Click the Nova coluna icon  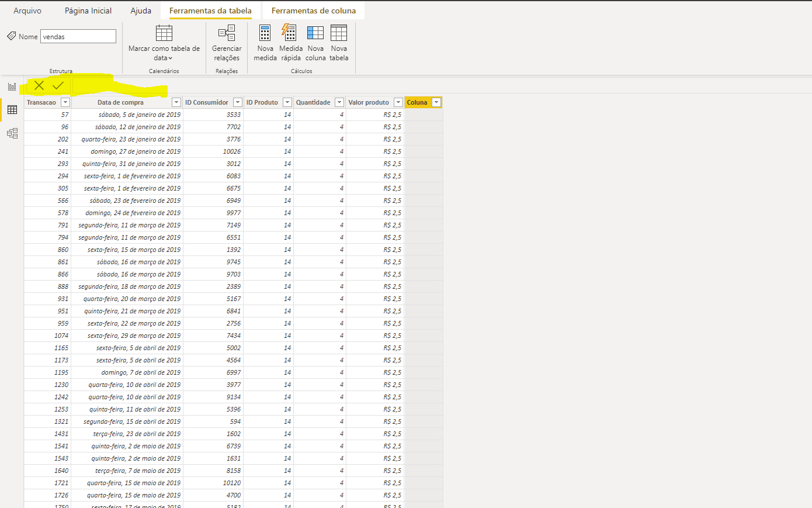pyautogui.click(x=315, y=33)
